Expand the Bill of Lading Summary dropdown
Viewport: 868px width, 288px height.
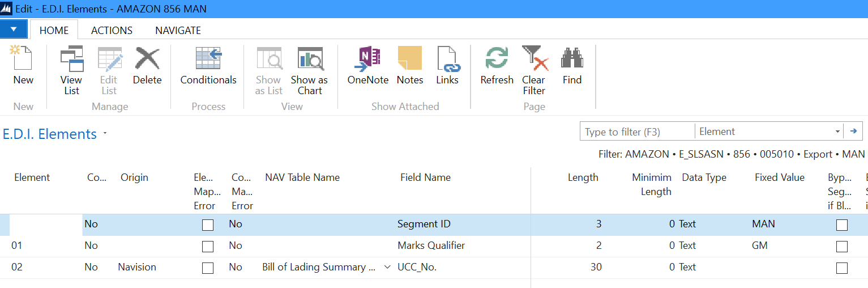pyautogui.click(x=387, y=267)
